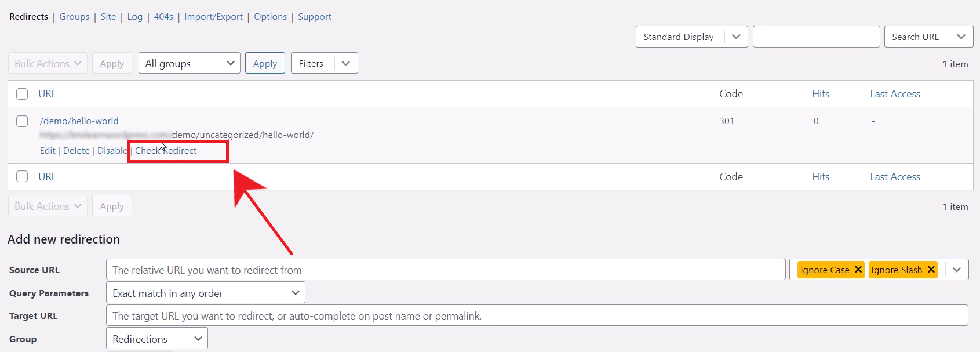Tick the footer URL select-all checkbox
Screen dimensions: 980x352
coord(22,177)
